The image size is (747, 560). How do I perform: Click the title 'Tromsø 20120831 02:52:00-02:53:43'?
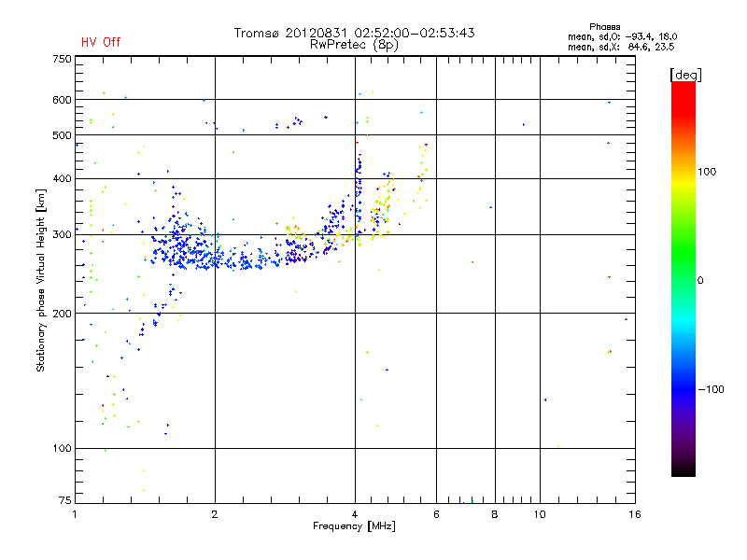point(355,33)
